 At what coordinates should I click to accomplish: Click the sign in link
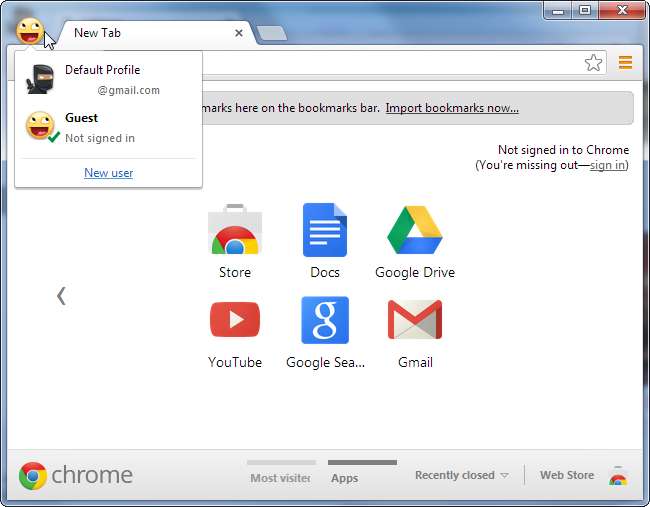607,165
